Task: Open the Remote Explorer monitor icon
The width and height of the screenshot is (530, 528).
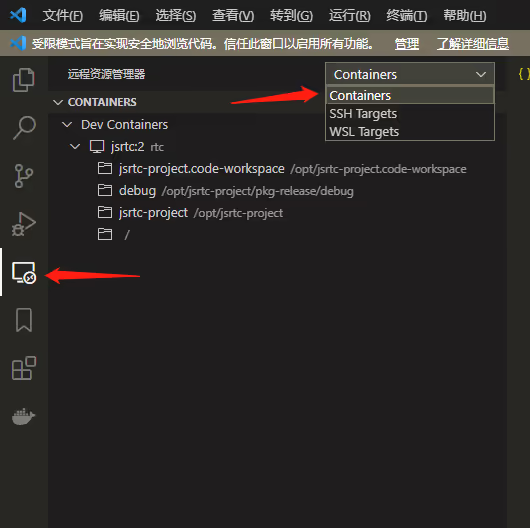Action: [24, 272]
